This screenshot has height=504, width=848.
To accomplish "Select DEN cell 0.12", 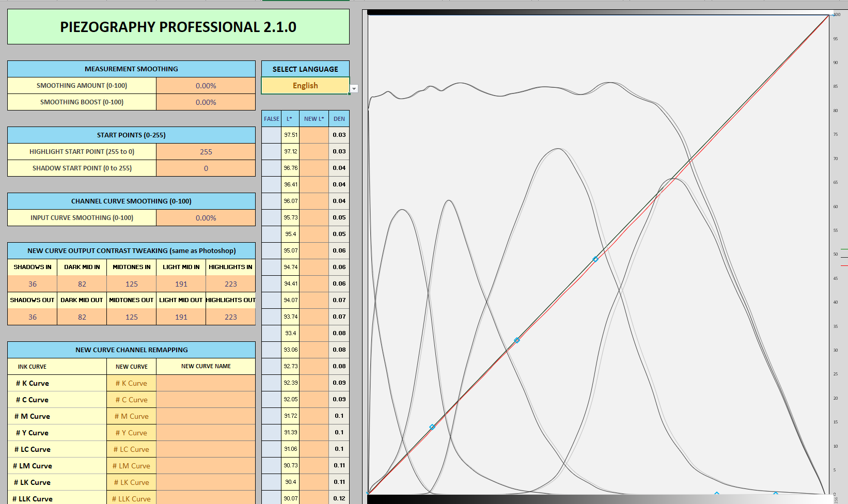I will click(339, 498).
